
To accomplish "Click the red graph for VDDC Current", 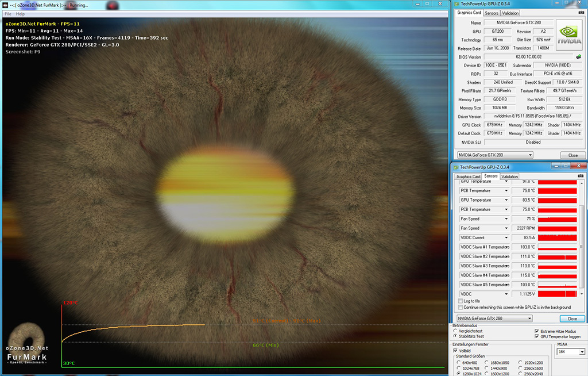I will 557,238.
